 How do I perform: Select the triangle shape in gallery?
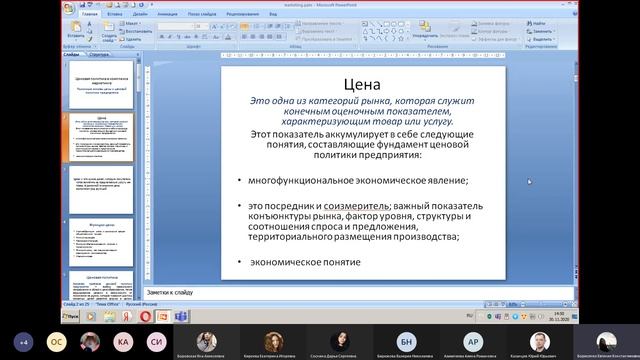point(365,31)
